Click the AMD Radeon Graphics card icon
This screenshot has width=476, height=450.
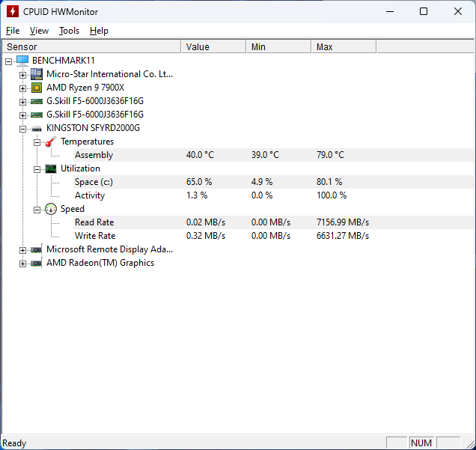[x=37, y=263]
